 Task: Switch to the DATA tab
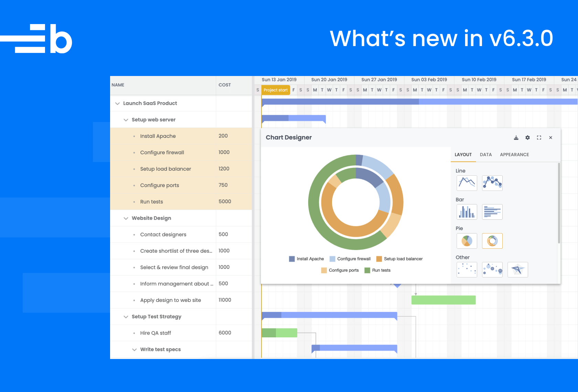point(486,155)
